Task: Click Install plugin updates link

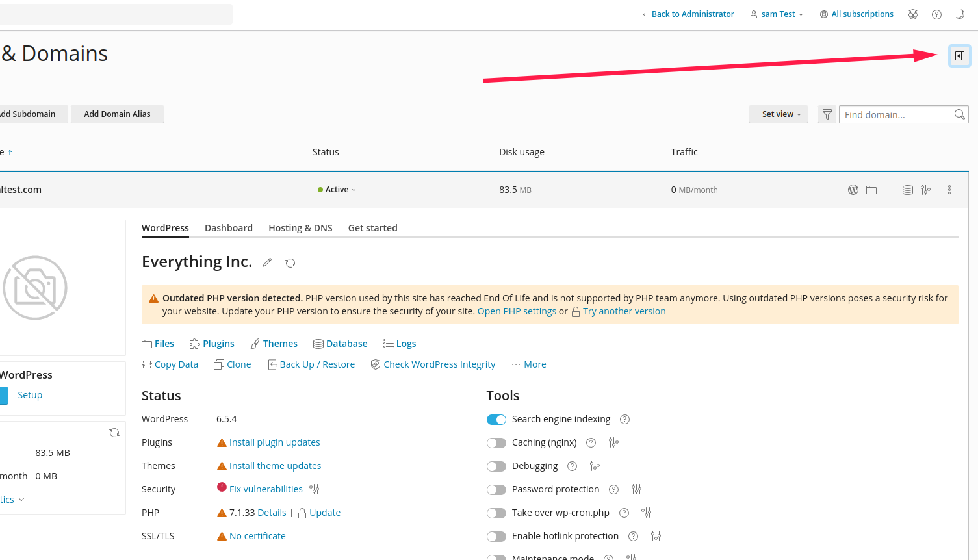Action: (x=274, y=442)
